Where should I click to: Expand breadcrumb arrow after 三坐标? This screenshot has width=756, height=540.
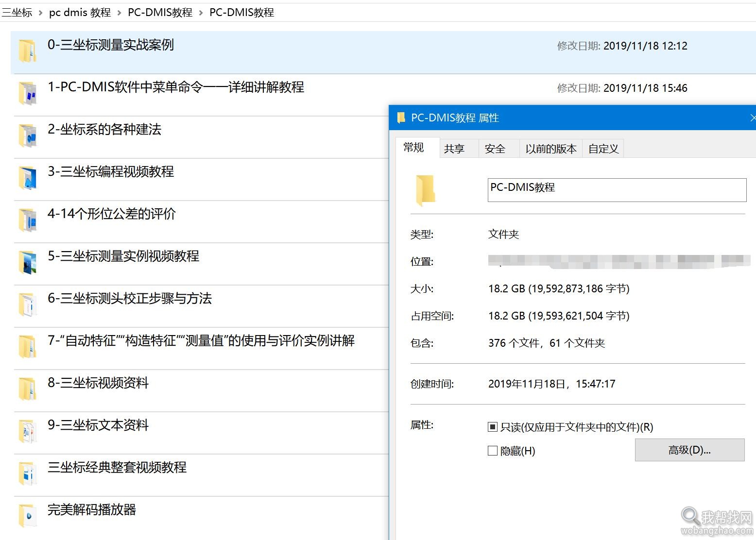pos(41,13)
